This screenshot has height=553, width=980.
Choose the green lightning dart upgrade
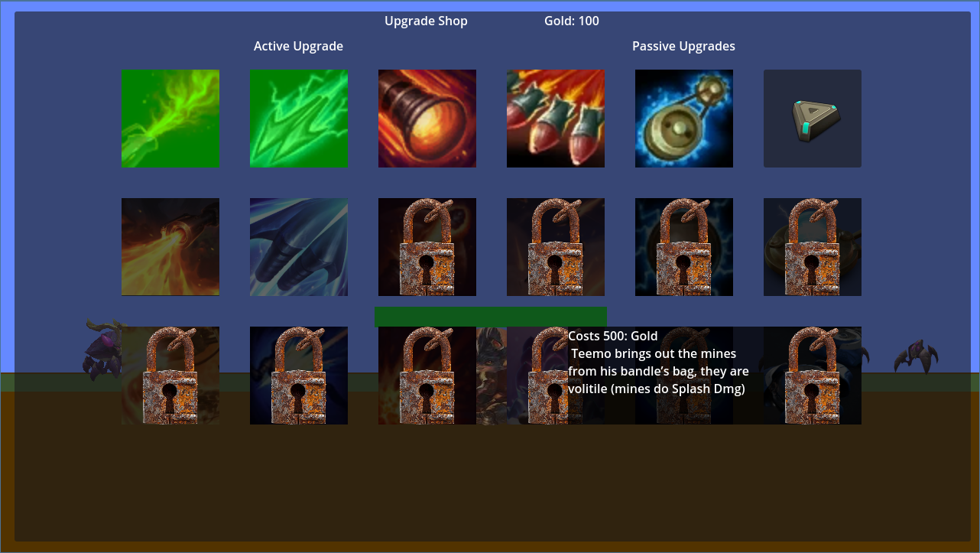point(299,119)
